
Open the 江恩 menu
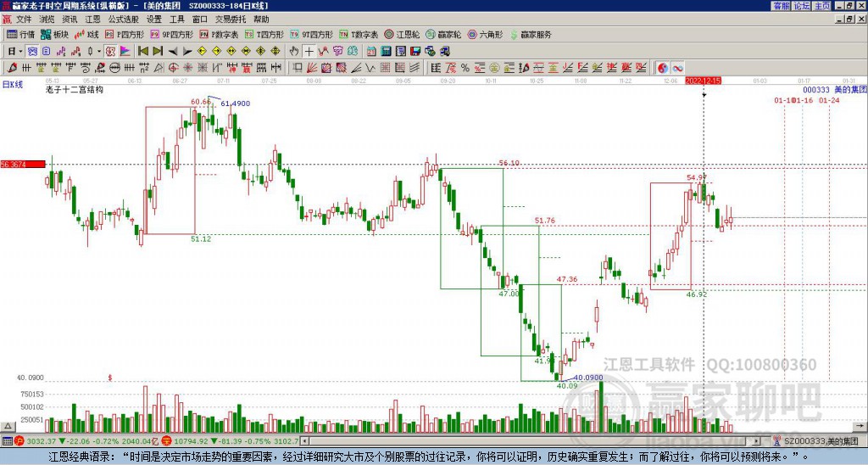pyautogui.click(x=92, y=20)
